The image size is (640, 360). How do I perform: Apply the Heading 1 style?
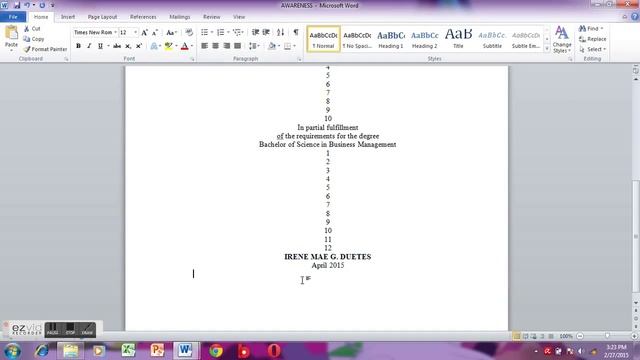[x=391, y=39]
